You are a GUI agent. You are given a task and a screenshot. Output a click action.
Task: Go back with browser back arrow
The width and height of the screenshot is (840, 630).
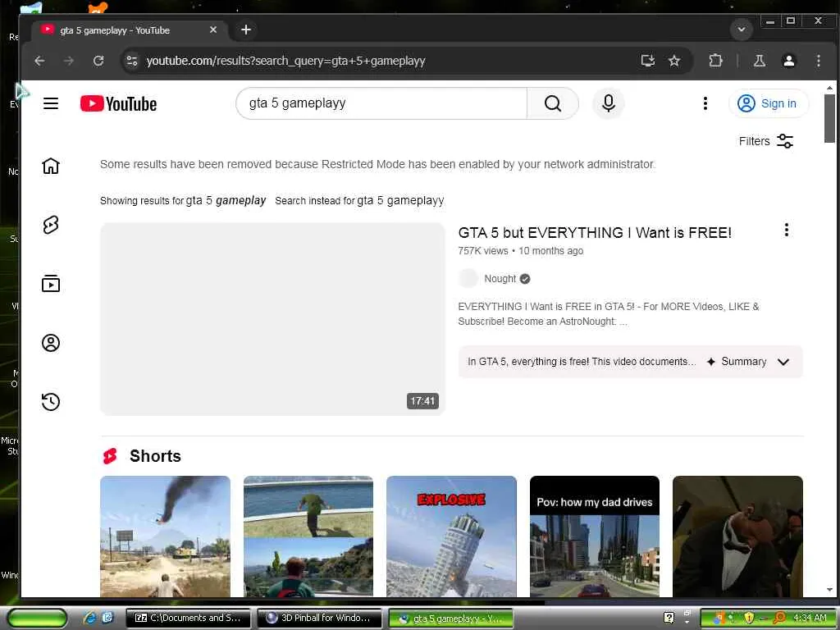[39, 61]
